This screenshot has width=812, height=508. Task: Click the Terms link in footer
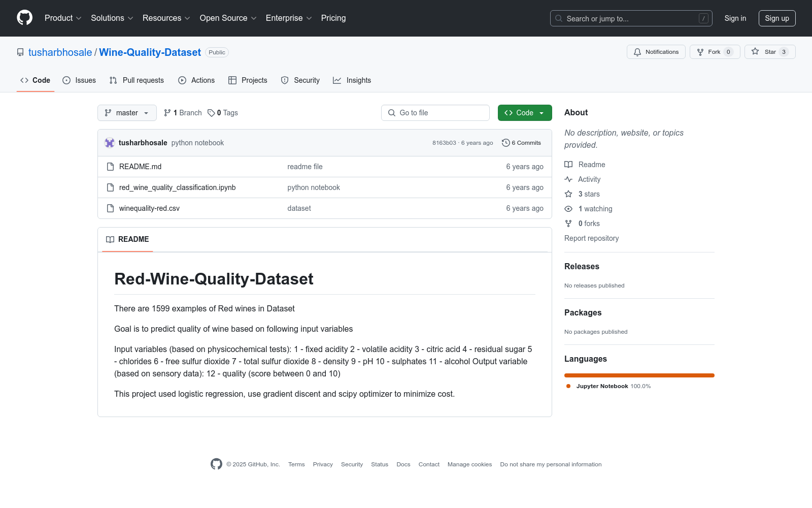[296, 464]
